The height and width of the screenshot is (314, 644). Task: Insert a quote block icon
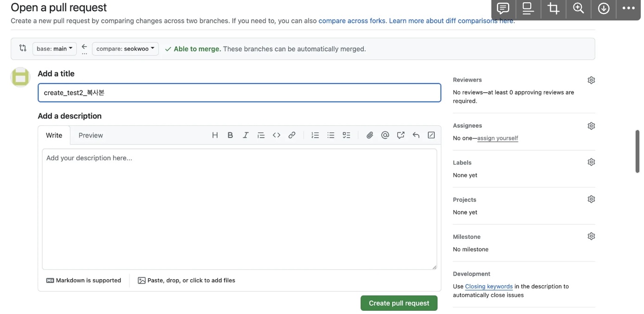tap(261, 135)
